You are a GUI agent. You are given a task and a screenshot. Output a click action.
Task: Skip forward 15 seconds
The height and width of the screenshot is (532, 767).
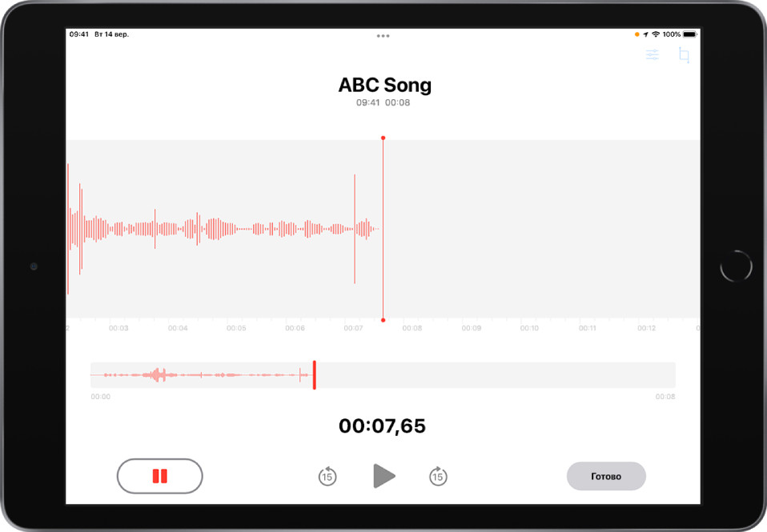tap(438, 476)
